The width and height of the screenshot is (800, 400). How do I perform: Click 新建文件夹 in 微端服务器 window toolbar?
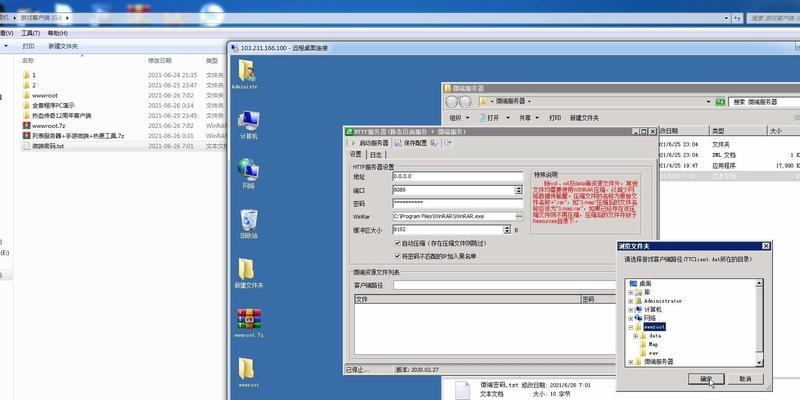585,118
